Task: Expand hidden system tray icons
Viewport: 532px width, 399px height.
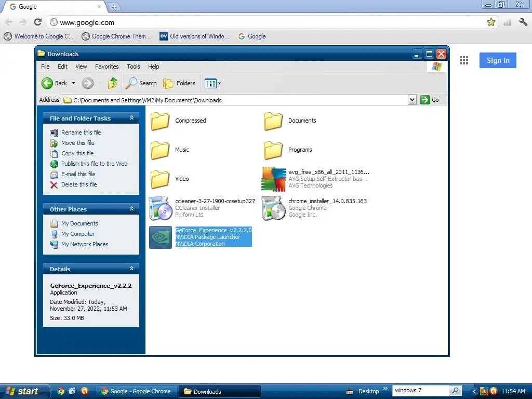Action: point(474,392)
